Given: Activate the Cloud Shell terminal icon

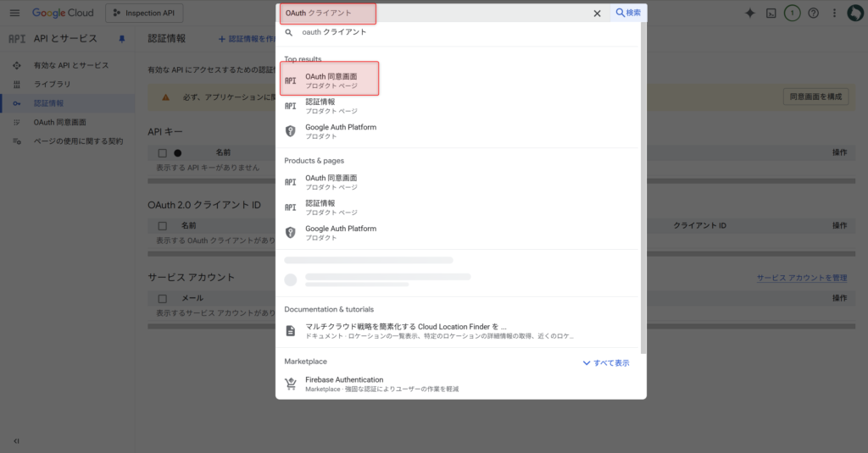Looking at the screenshot, I should [x=771, y=14].
